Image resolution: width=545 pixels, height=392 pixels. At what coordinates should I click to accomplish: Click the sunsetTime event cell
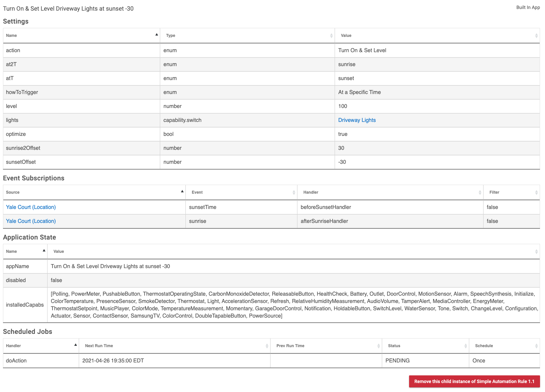241,207
